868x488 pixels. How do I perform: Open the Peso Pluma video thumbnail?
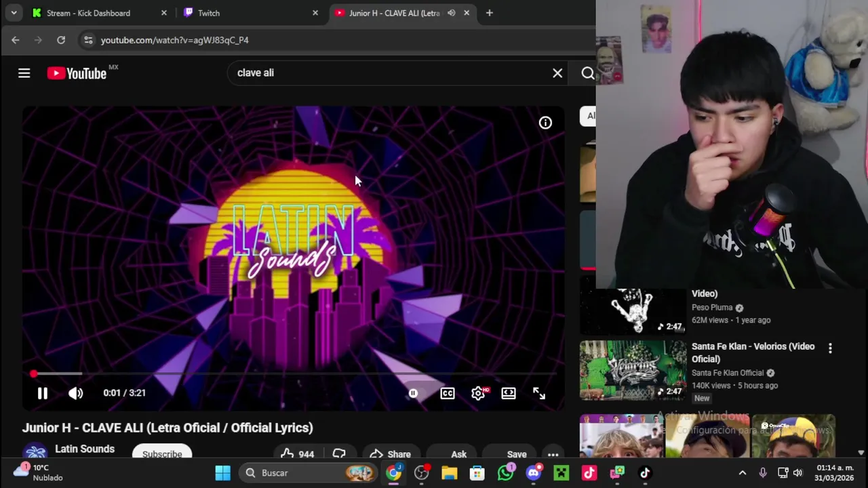point(633,312)
